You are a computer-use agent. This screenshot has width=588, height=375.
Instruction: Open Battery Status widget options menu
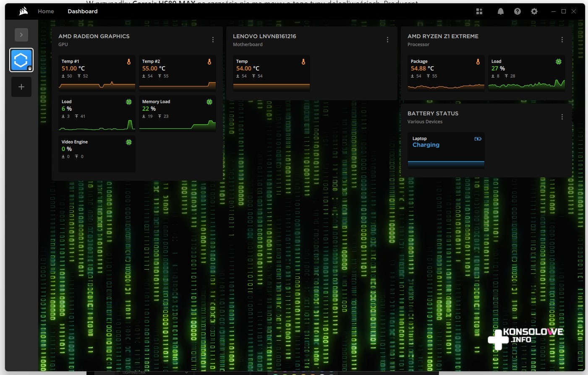[x=562, y=117]
